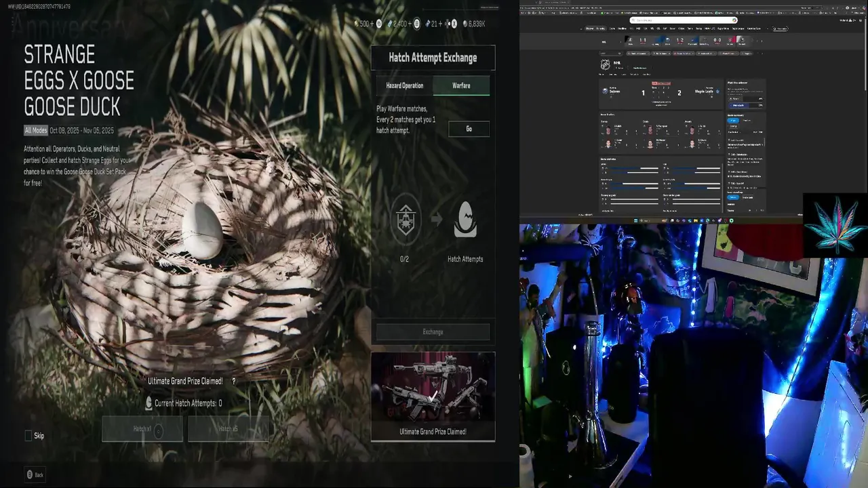The width and height of the screenshot is (868, 488).
Task: Select Sabres in the Pick the winner poll
Action: [745, 98]
